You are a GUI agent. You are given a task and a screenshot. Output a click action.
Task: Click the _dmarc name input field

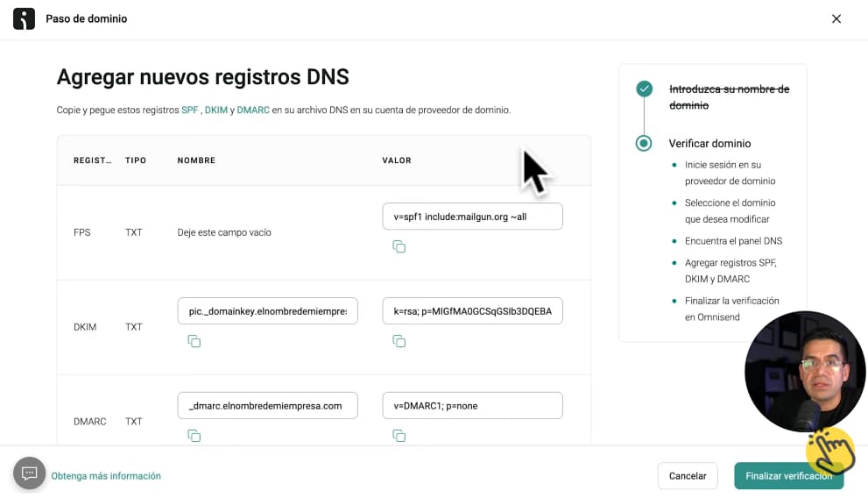[267, 406]
